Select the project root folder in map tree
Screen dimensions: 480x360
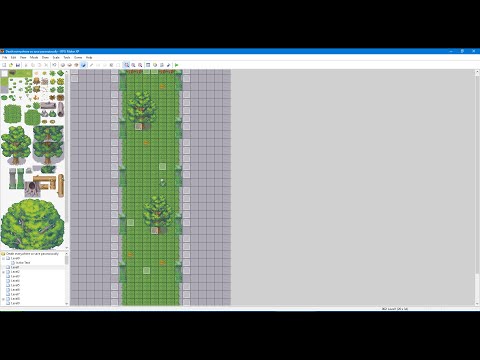(30, 254)
